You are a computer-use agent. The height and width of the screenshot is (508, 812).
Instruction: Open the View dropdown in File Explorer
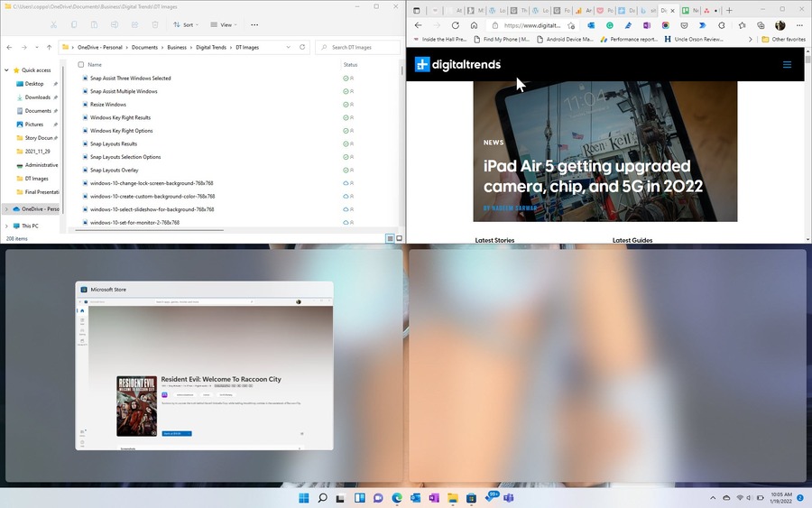tap(224, 25)
